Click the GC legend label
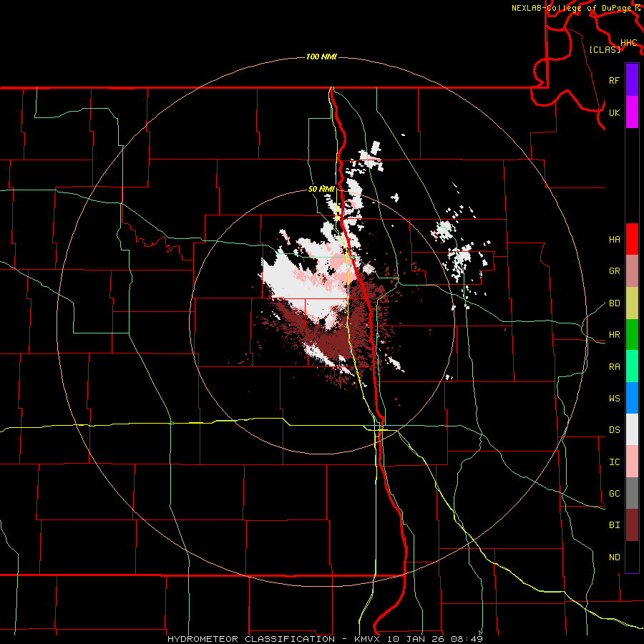This screenshot has height=644, width=644. (x=614, y=493)
